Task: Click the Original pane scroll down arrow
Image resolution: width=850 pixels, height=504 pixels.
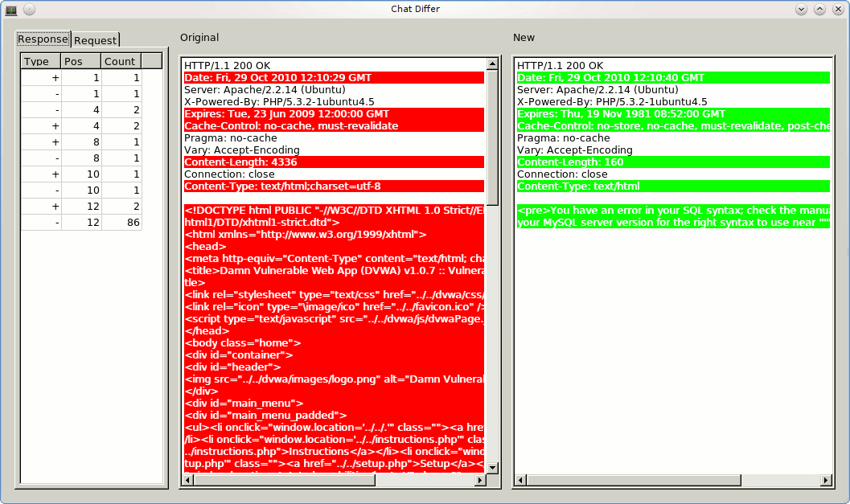Action: (x=493, y=468)
